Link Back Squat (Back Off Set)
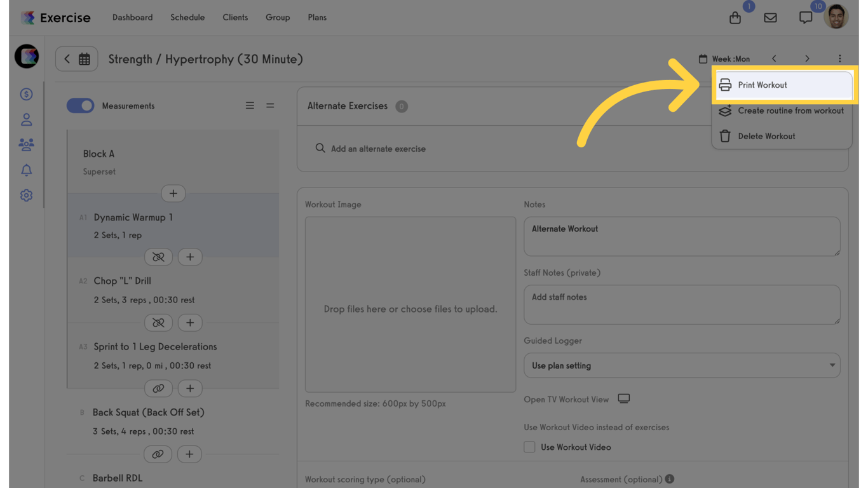Screen dimensions: 868x488 [158, 454]
